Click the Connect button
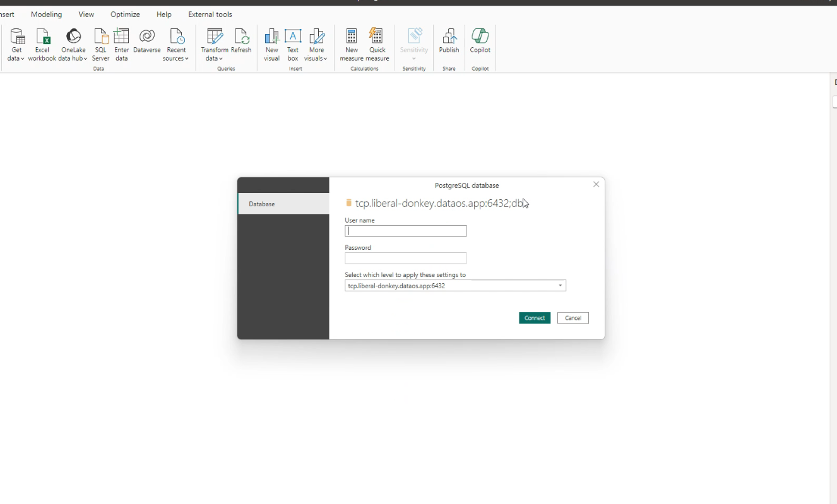Viewport: 837px width, 504px height. pyautogui.click(x=535, y=318)
